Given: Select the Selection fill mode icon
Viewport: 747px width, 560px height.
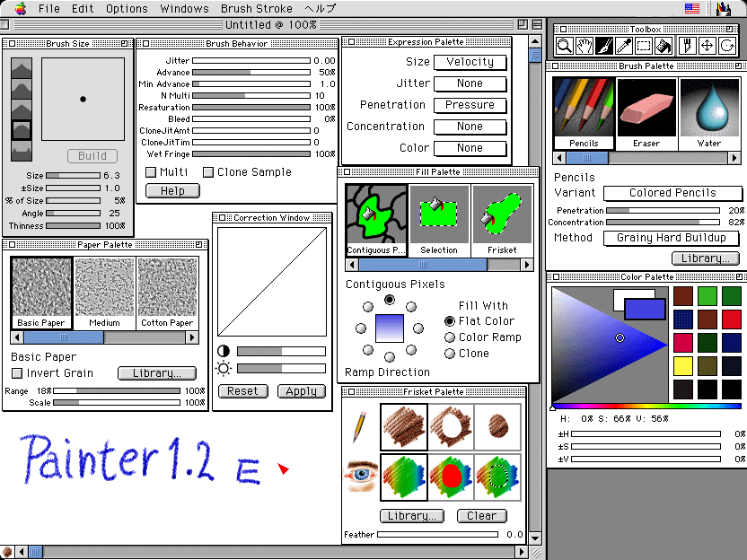Looking at the screenshot, I should tap(439, 221).
